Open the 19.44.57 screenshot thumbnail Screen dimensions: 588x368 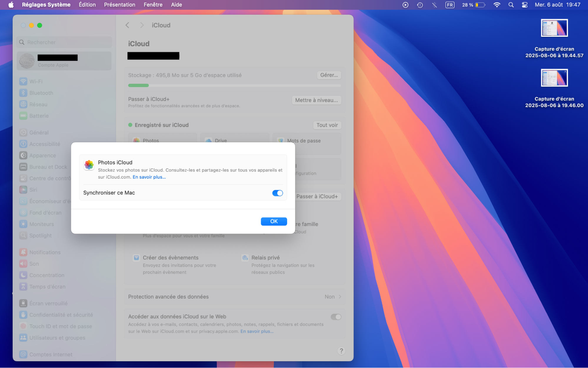tap(554, 27)
